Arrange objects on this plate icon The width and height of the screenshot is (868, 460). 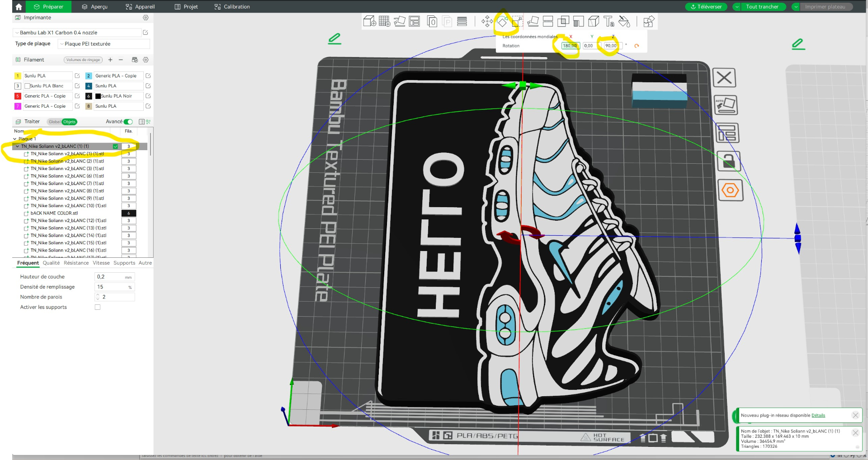click(727, 133)
